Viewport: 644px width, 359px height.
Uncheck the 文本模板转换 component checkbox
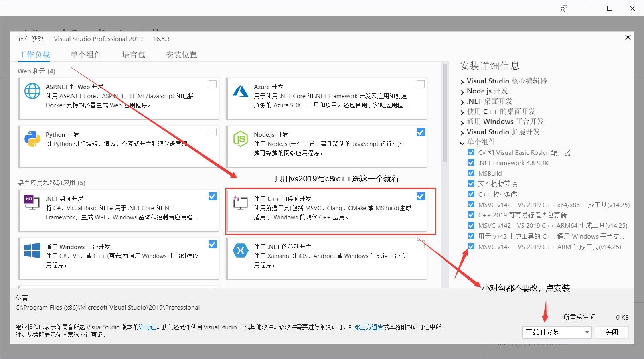tap(471, 183)
